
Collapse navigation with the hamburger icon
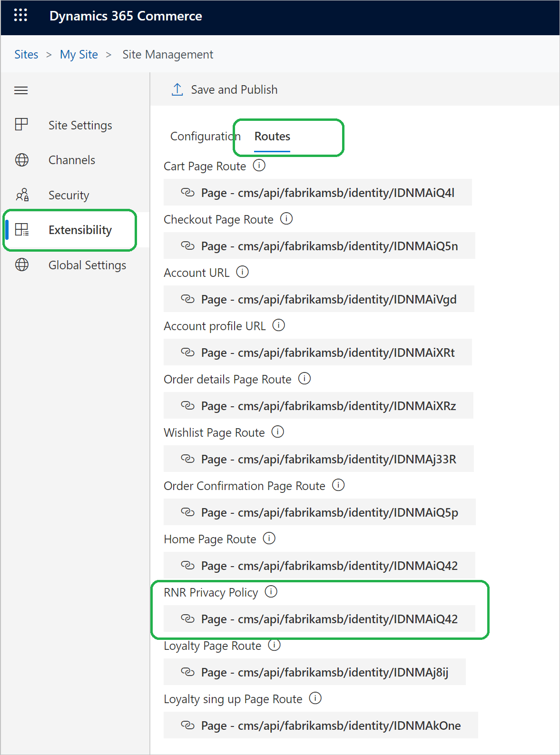[21, 90]
